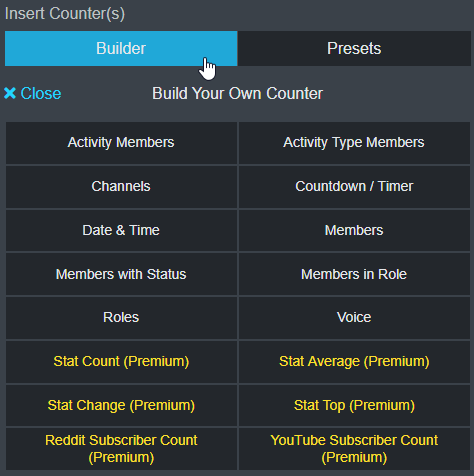
Task: Select Stat Count (Premium) counter
Action: [x=121, y=362]
